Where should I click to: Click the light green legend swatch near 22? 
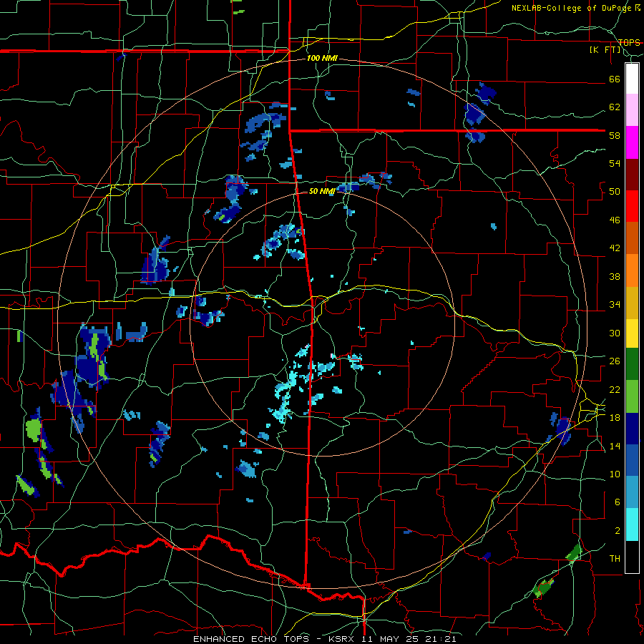tap(632, 396)
